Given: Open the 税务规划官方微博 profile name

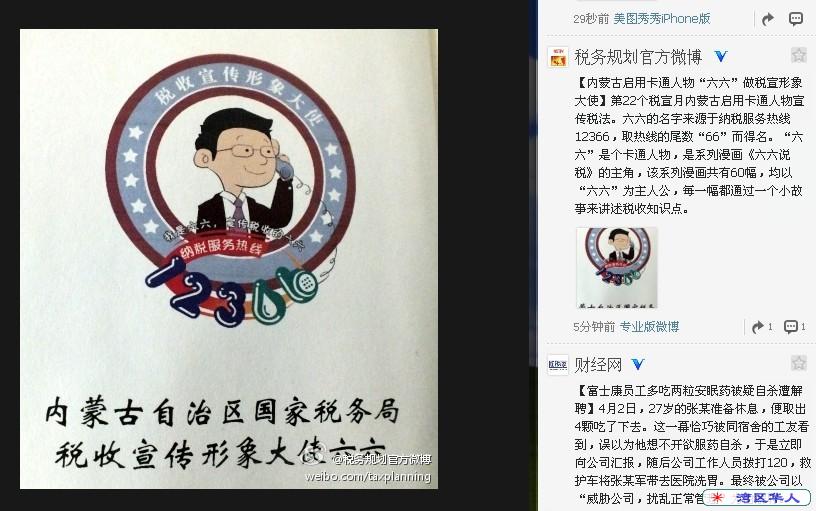Looking at the screenshot, I should pyautogui.click(x=638, y=57).
